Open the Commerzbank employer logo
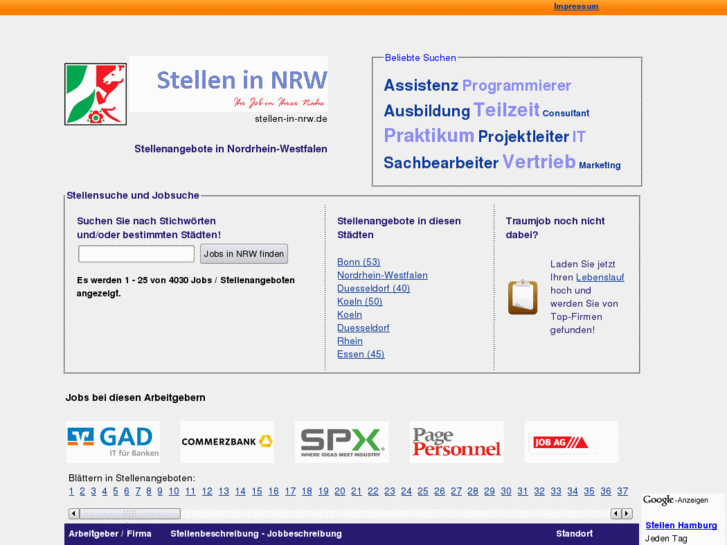This screenshot has height=545, width=727. pyautogui.click(x=227, y=442)
